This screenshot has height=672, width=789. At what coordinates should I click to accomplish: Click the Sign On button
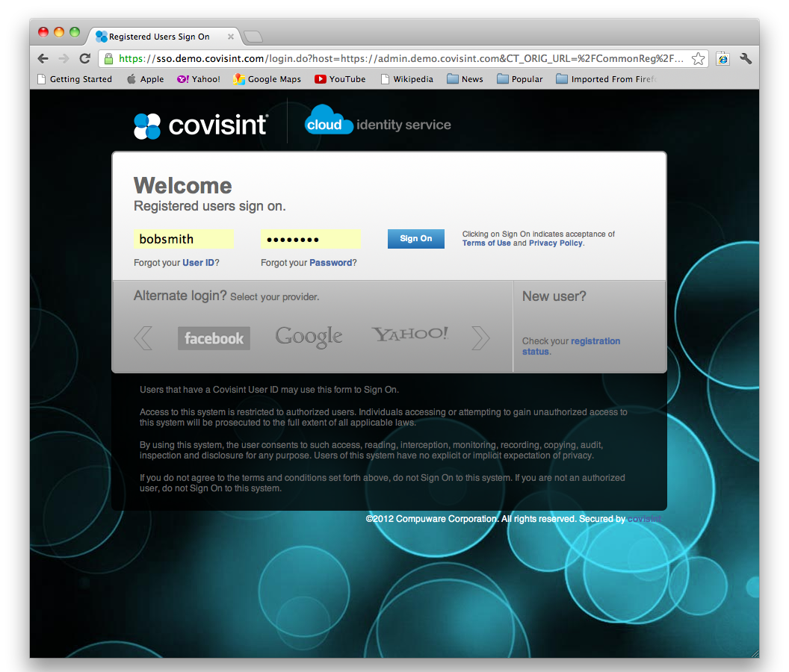[x=415, y=239]
